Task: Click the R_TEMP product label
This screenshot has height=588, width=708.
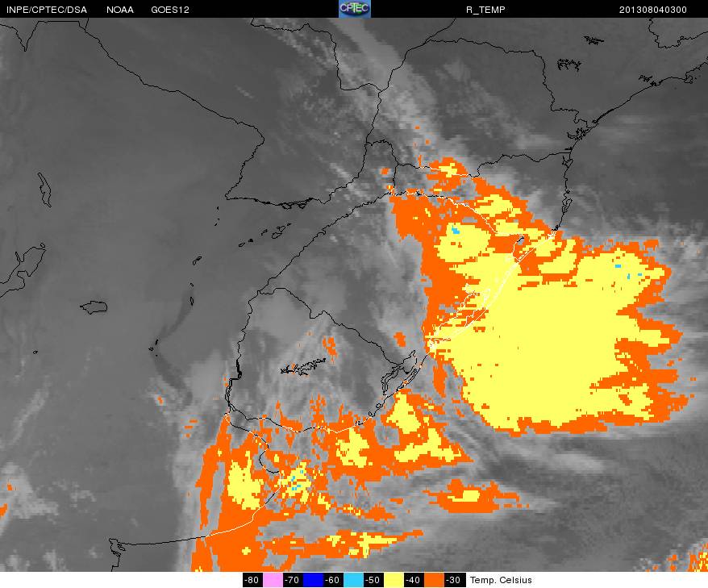Action: 485,10
